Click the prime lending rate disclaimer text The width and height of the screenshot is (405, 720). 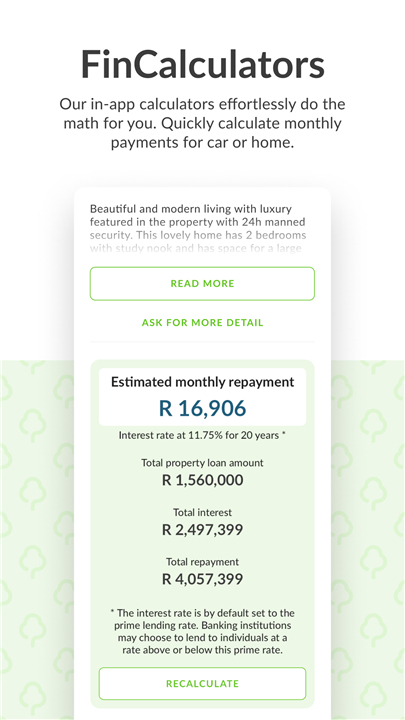click(x=202, y=632)
